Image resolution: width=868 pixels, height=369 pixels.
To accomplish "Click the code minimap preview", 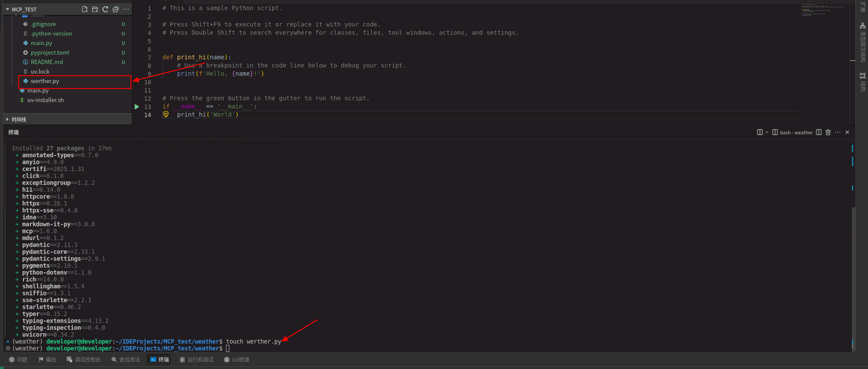I will click(823, 11).
